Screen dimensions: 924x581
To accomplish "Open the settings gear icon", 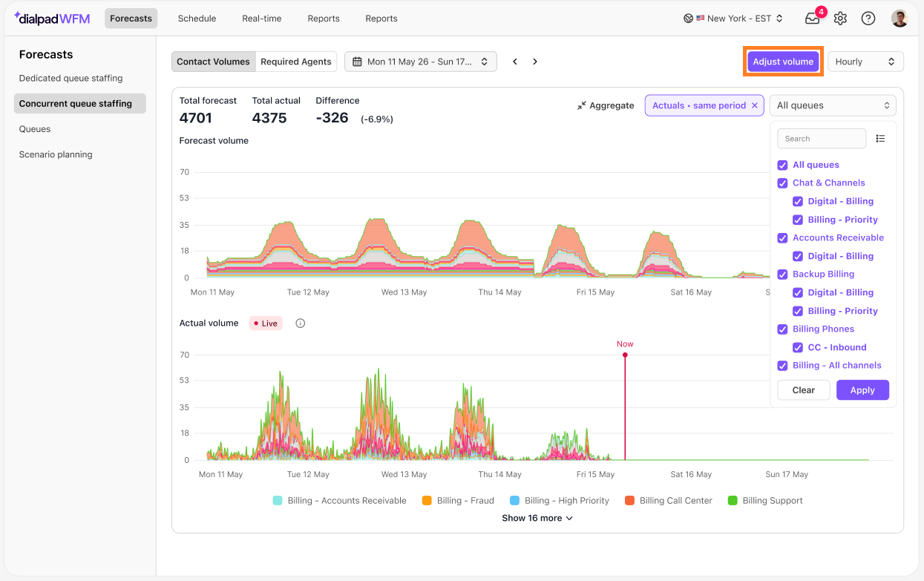I will (840, 19).
